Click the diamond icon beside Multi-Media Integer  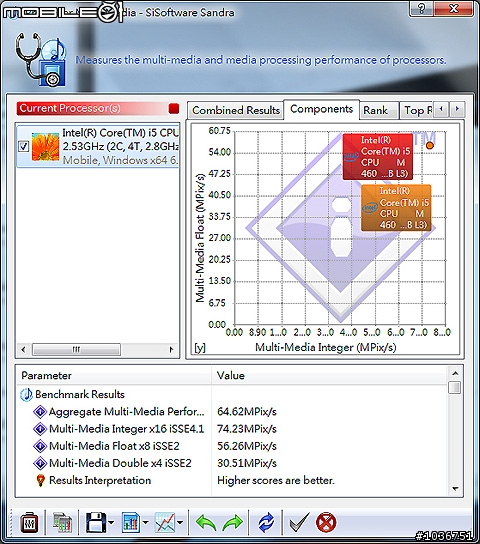40,429
